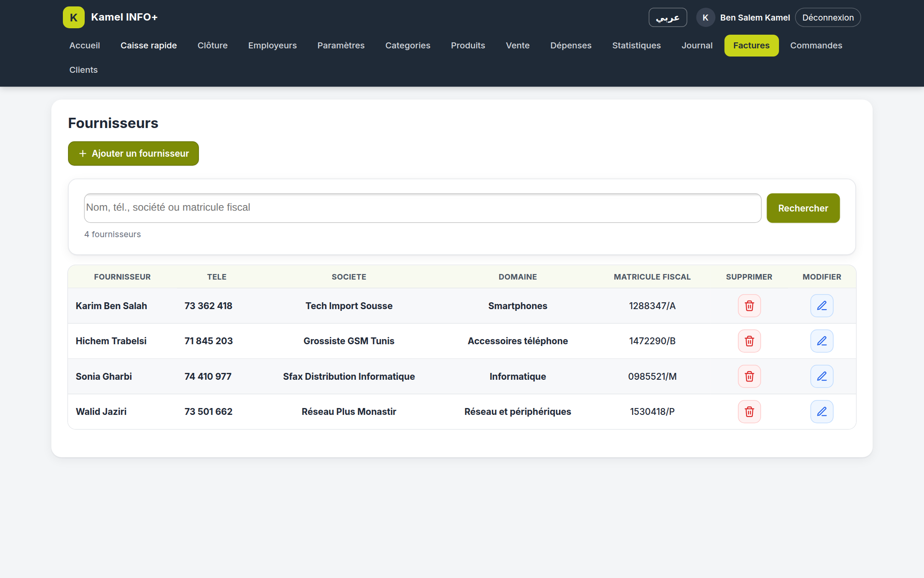Focus the supplier search field
924x578 pixels.
point(423,208)
